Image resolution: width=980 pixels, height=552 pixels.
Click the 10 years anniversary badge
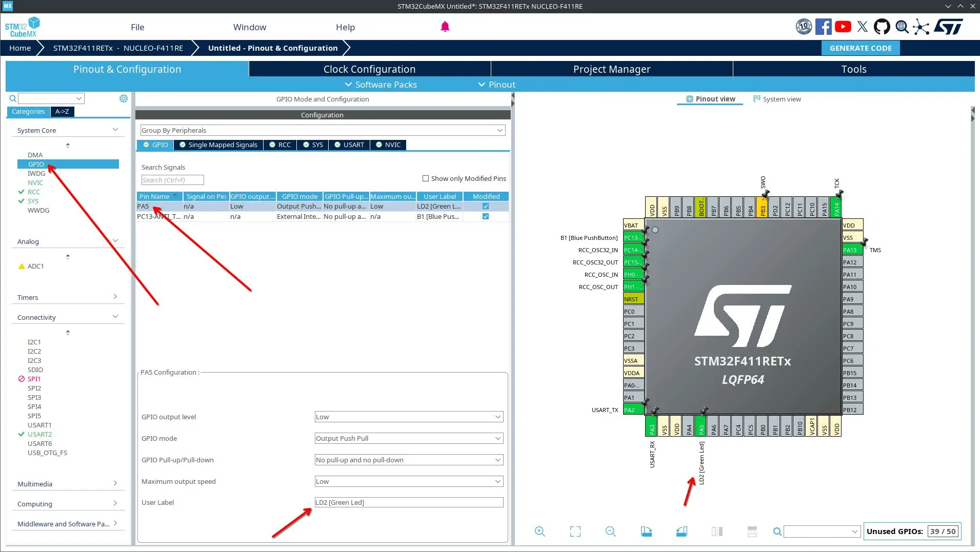pyautogui.click(x=804, y=27)
